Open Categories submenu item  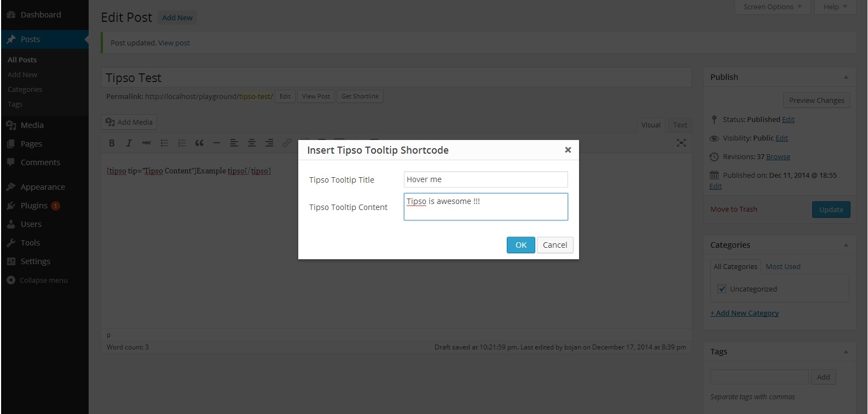click(x=25, y=89)
